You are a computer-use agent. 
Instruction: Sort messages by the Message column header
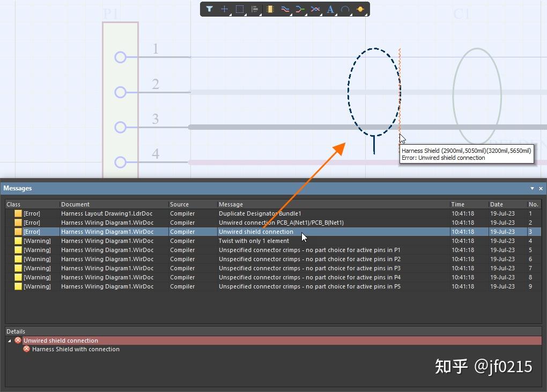coord(231,204)
